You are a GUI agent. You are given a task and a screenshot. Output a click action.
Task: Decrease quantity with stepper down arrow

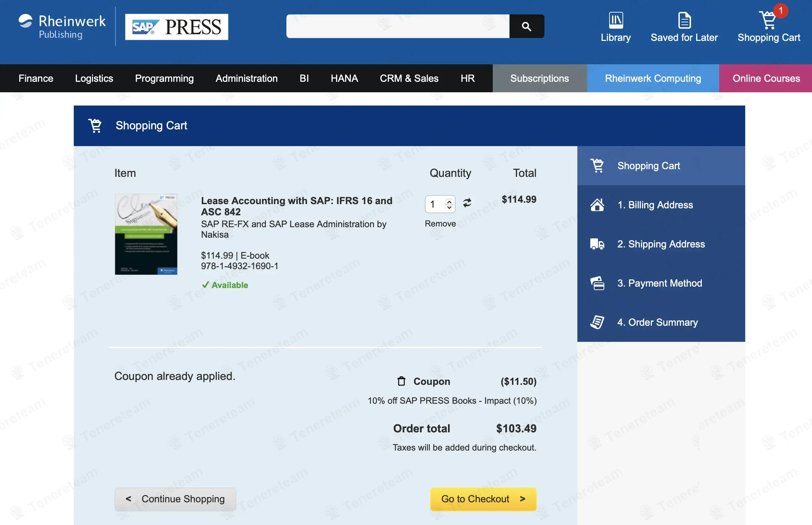[x=449, y=207]
